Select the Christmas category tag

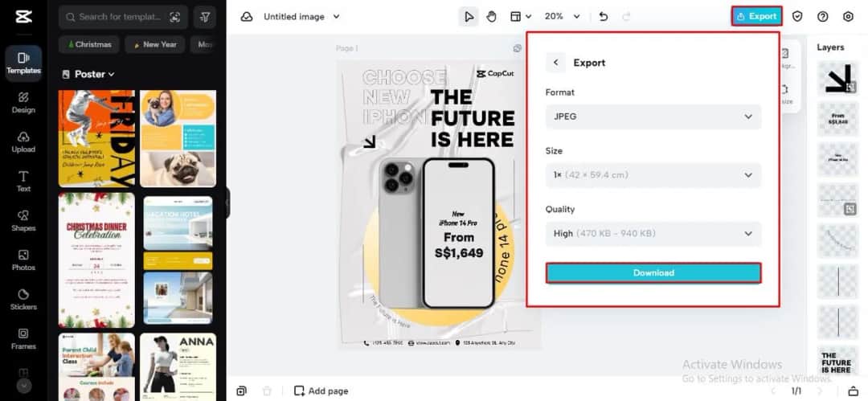click(x=89, y=45)
